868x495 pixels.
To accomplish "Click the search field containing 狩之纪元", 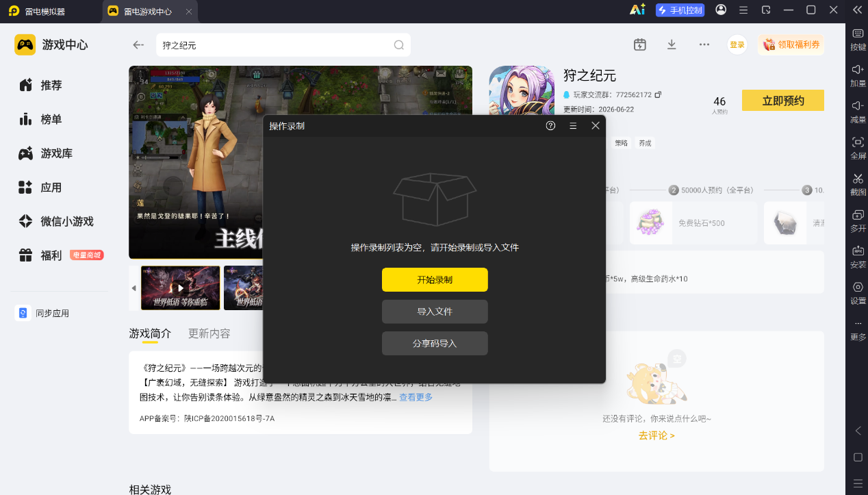I will pyautogui.click(x=283, y=45).
